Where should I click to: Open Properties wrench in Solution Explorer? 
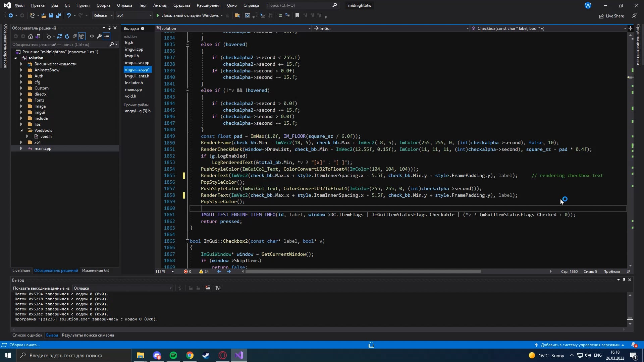(x=99, y=36)
